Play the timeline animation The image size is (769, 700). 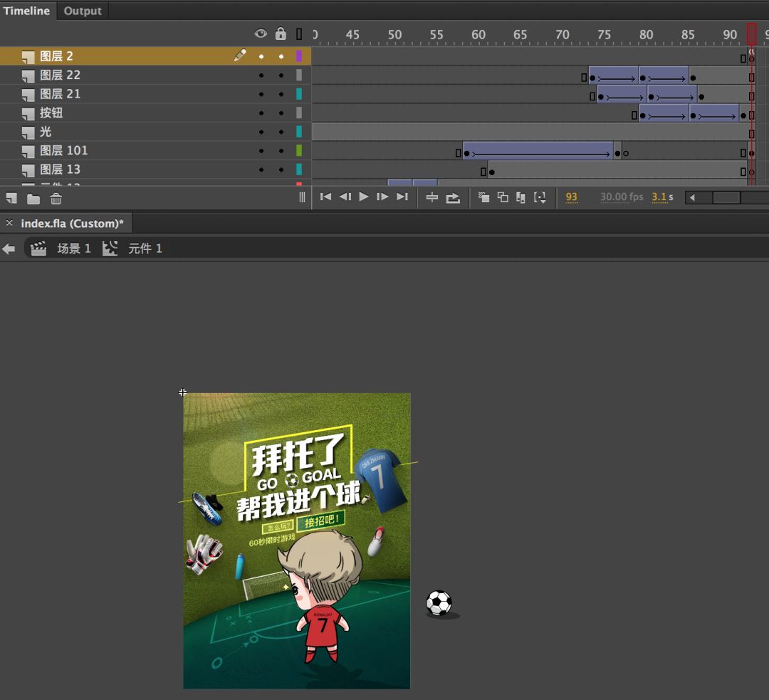(363, 197)
